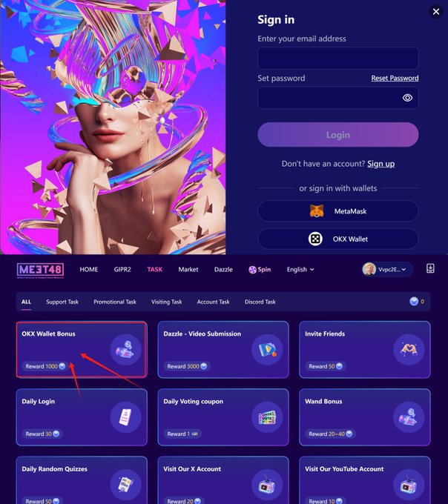The image size is (448, 504).
Task: Select the Discord Task tab
Action: [x=260, y=302]
